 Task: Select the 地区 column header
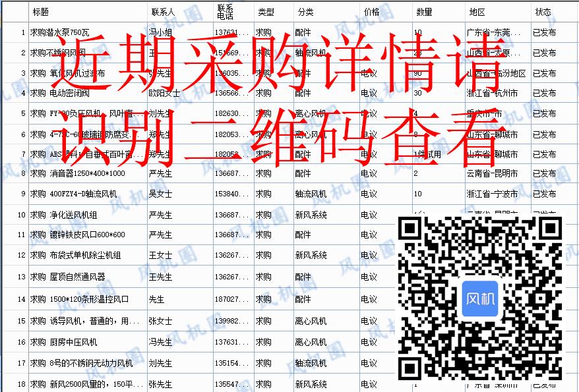[x=477, y=12]
